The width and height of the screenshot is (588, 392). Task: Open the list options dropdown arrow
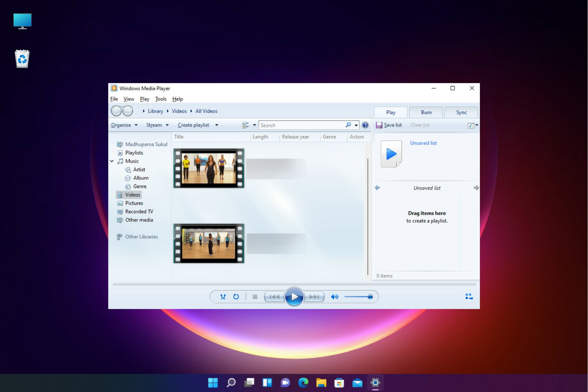pyautogui.click(x=477, y=125)
